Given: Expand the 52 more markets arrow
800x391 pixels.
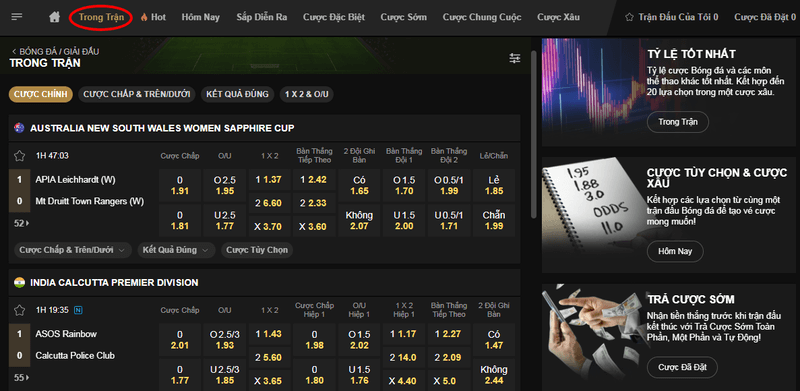Looking at the screenshot, I should coord(21,223).
